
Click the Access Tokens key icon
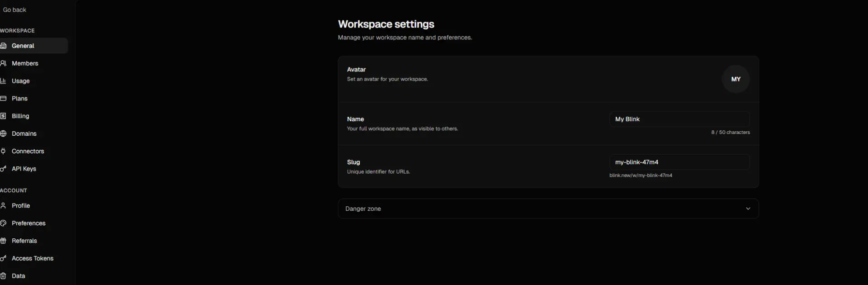click(x=3, y=258)
